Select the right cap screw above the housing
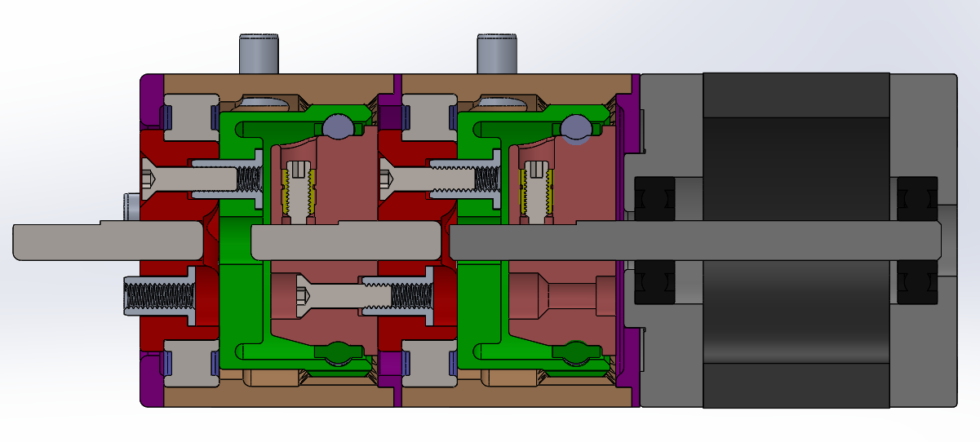 pos(497,54)
